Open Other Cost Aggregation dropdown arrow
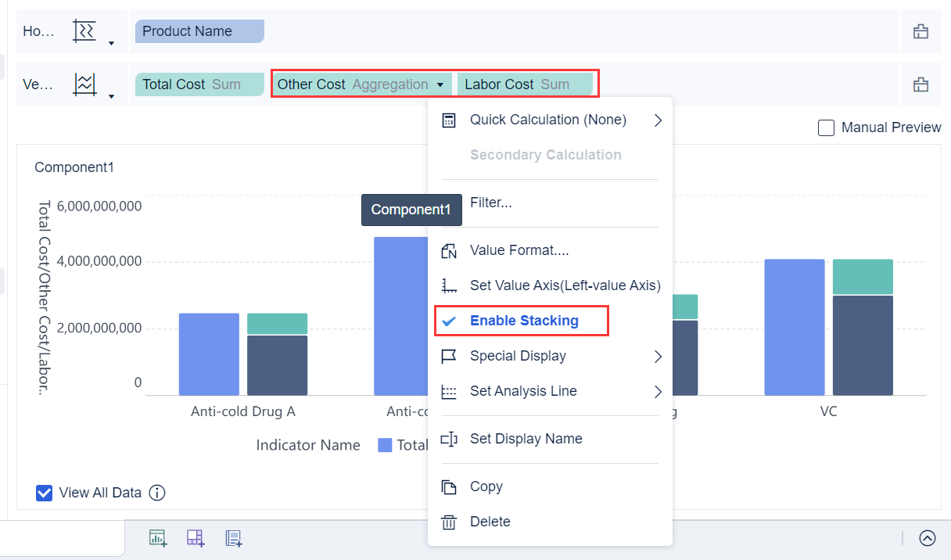The width and height of the screenshot is (951, 560). pos(440,84)
